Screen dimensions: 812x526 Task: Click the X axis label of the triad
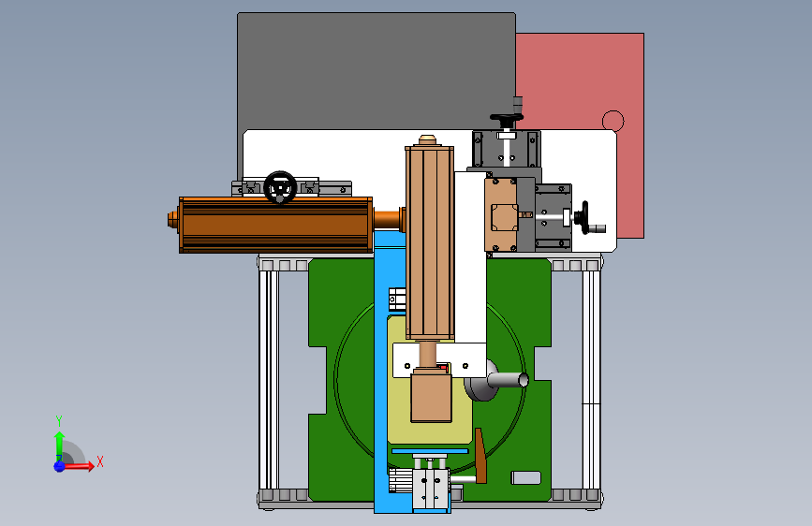100,461
